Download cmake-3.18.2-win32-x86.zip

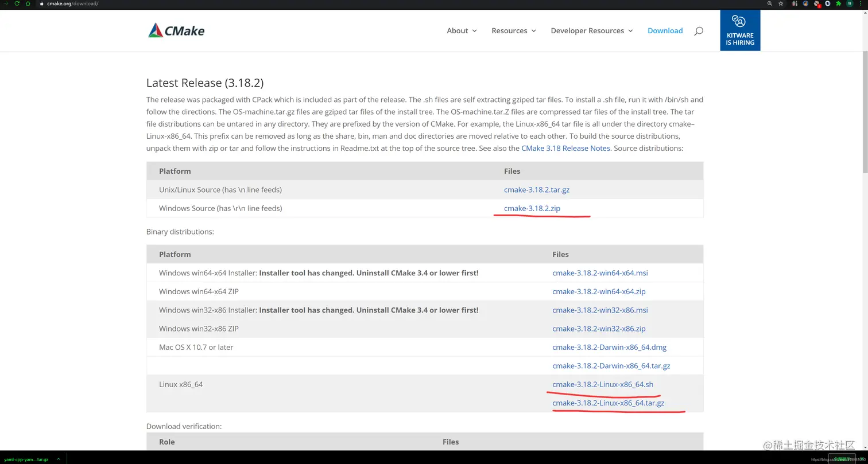click(599, 329)
